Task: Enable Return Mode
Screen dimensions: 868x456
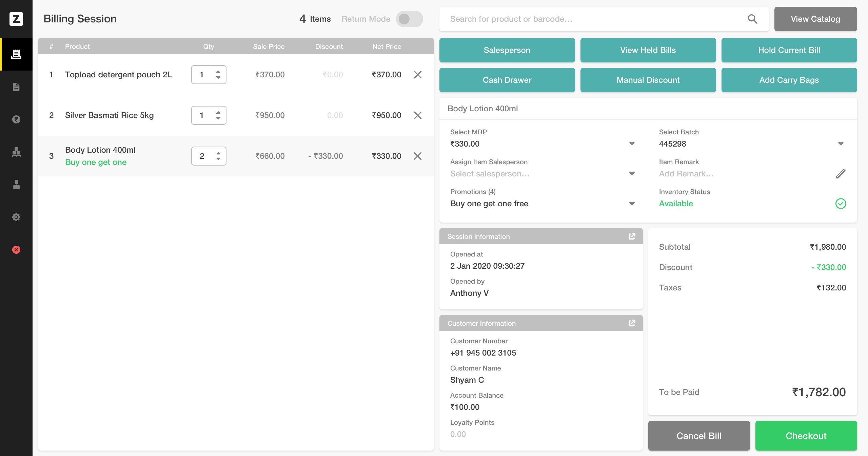Action: coord(409,19)
